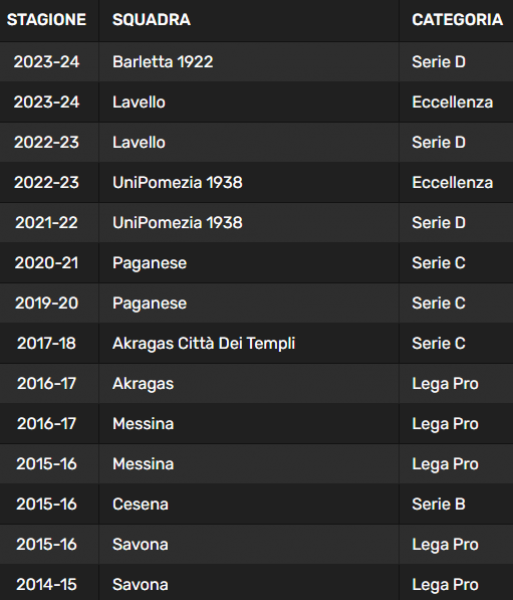Select Savona in the 2014-15 season row
The height and width of the screenshot is (600, 513).
pyautogui.click(x=140, y=585)
